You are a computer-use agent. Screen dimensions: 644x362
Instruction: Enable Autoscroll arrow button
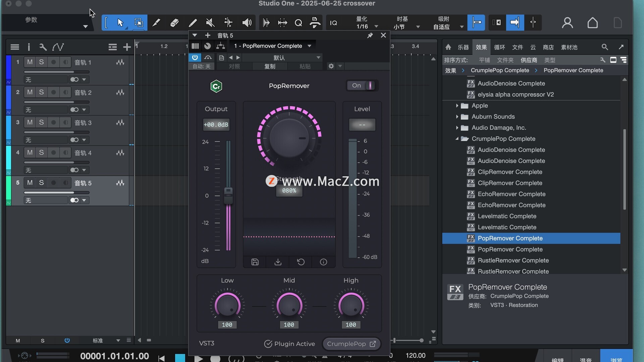click(515, 23)
